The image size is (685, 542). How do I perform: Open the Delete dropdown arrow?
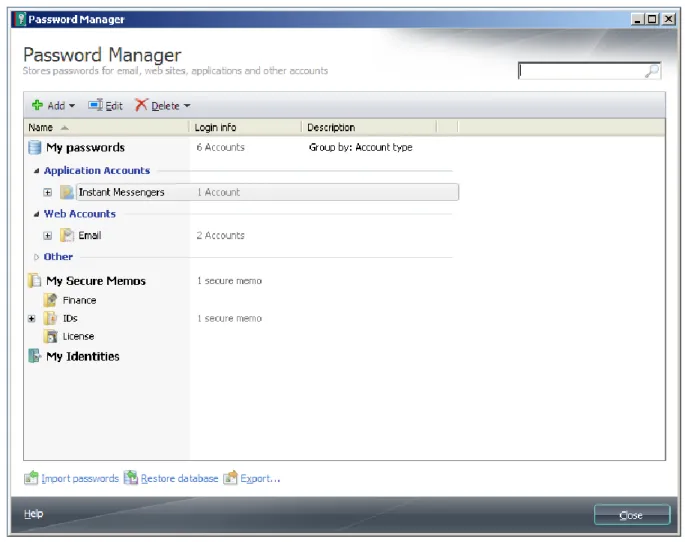187,106
